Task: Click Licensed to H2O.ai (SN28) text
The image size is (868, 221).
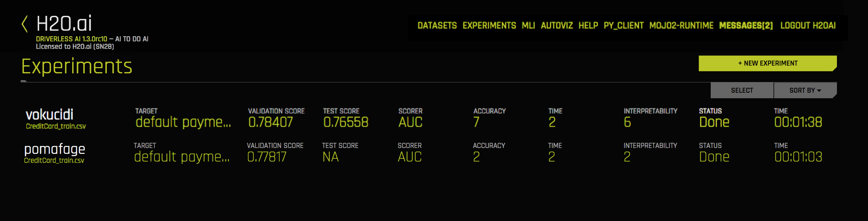Action: click(75, 47)
